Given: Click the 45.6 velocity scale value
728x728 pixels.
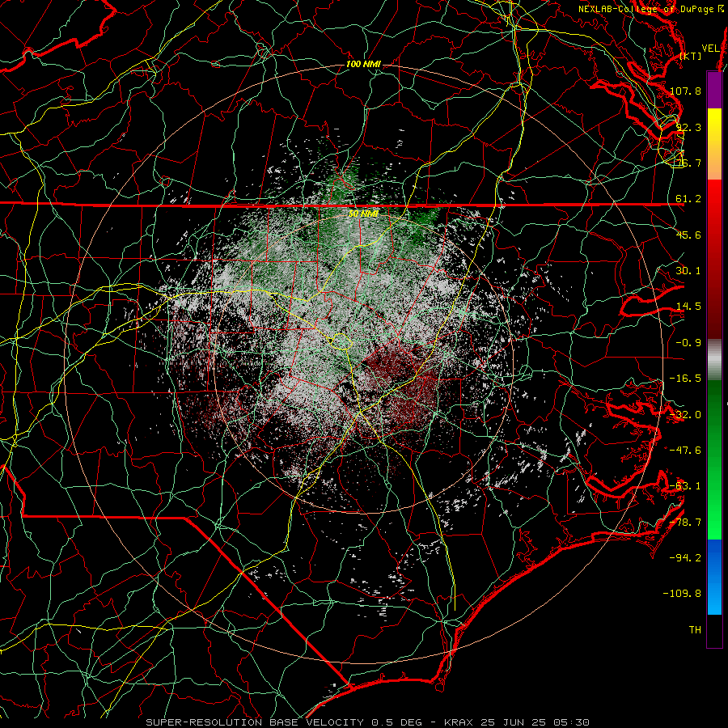Looking at the screenshot, I should click(x=688, y=235).
